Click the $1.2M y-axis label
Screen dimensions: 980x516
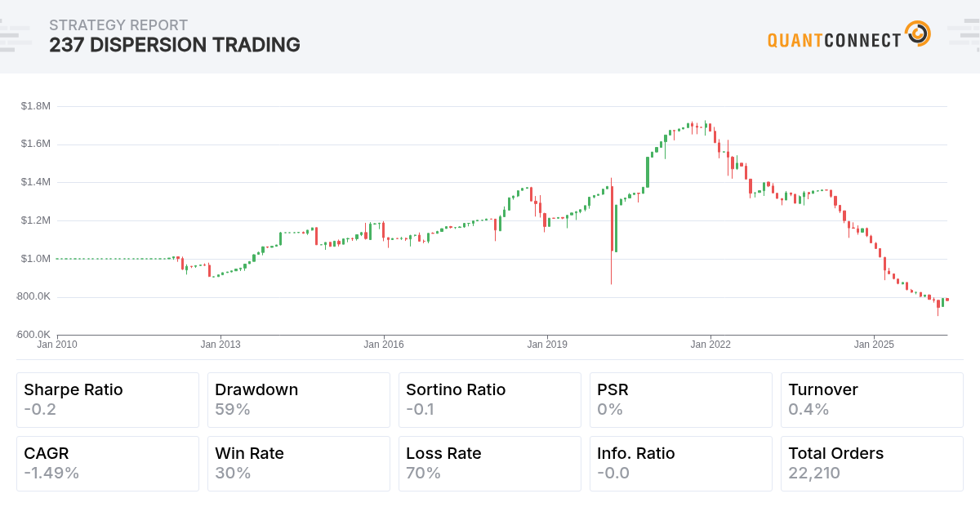36,220
